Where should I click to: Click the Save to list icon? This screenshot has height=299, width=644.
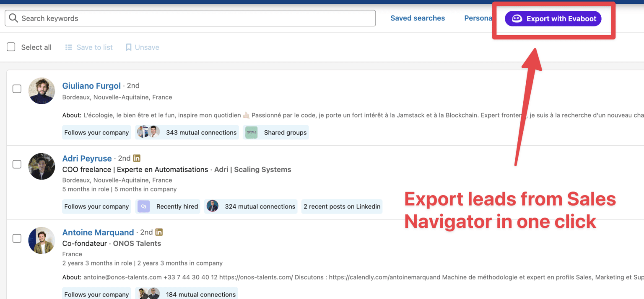click(x=68, y=47)
